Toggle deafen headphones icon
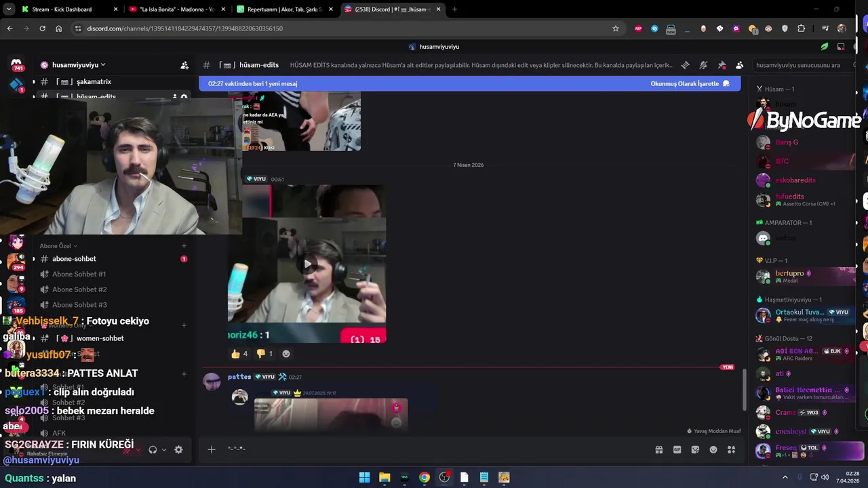The image size is (868, 488). (153, 449)
